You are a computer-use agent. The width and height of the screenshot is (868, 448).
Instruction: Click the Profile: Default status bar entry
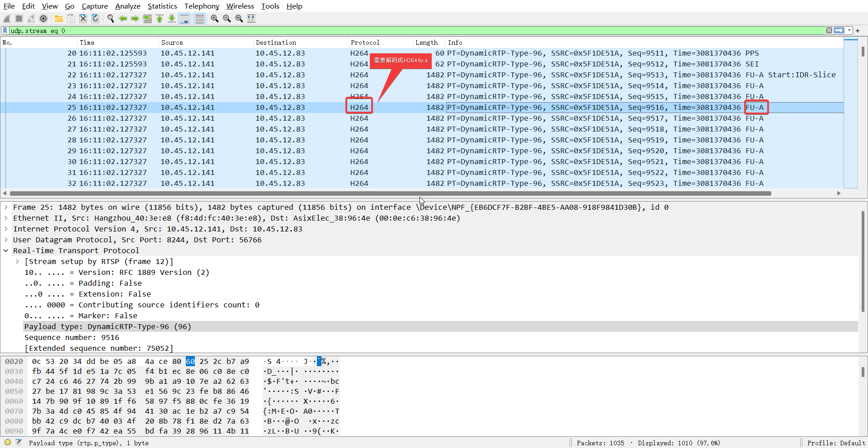(836, 443)
